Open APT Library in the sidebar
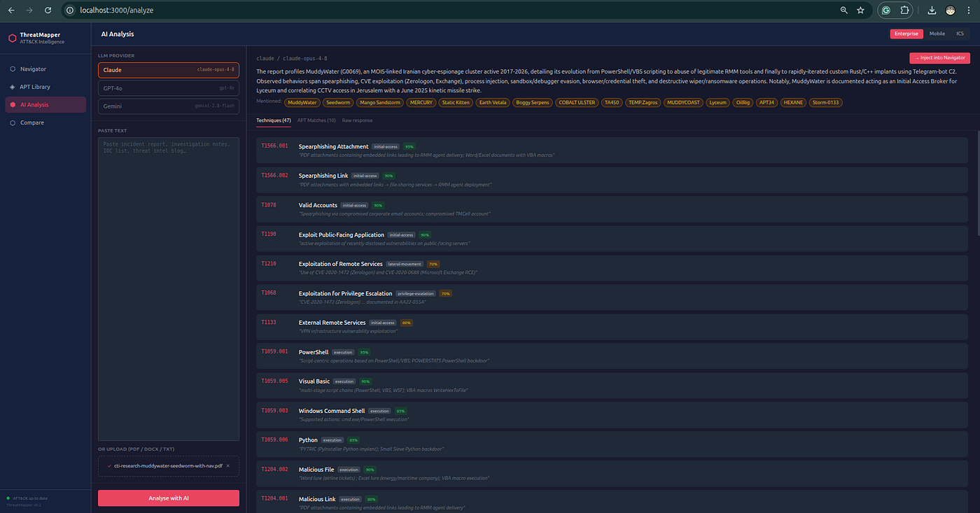This screenshot has height=513, width=980. tap(45, 87)
